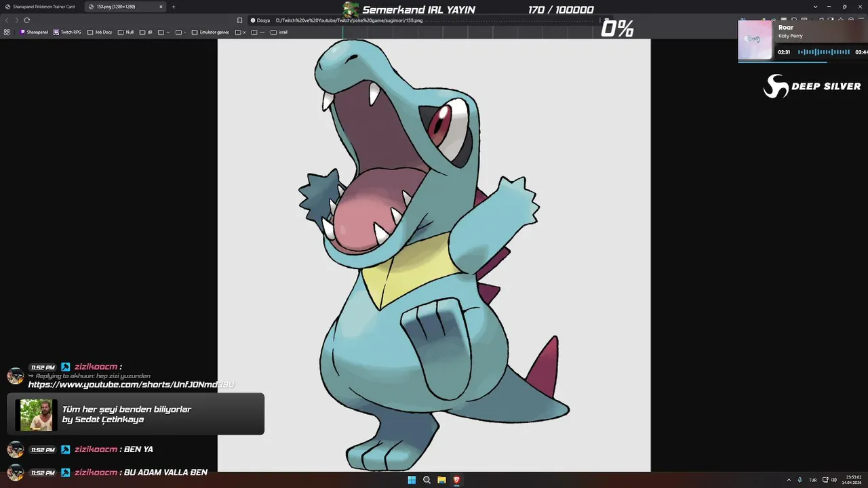Expand the x bookmark folder
Screen dimensions: 868x488
pyautogui.click(x=241, y=32)
